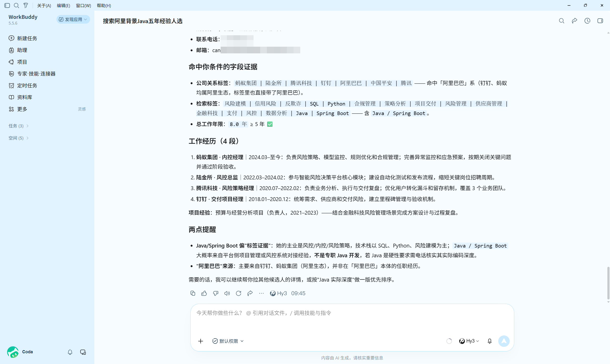The width and height of the screenshot is (610, 364).
Task: Dislike the reply with thumbs-down icon
Action: (216, 293)
